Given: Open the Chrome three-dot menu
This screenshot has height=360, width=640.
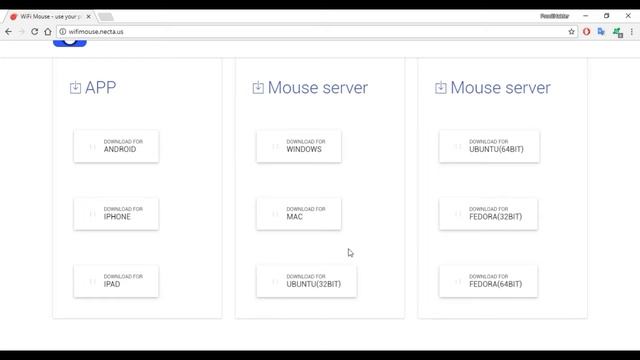Looking at the screenshot, I should [632, 32].
